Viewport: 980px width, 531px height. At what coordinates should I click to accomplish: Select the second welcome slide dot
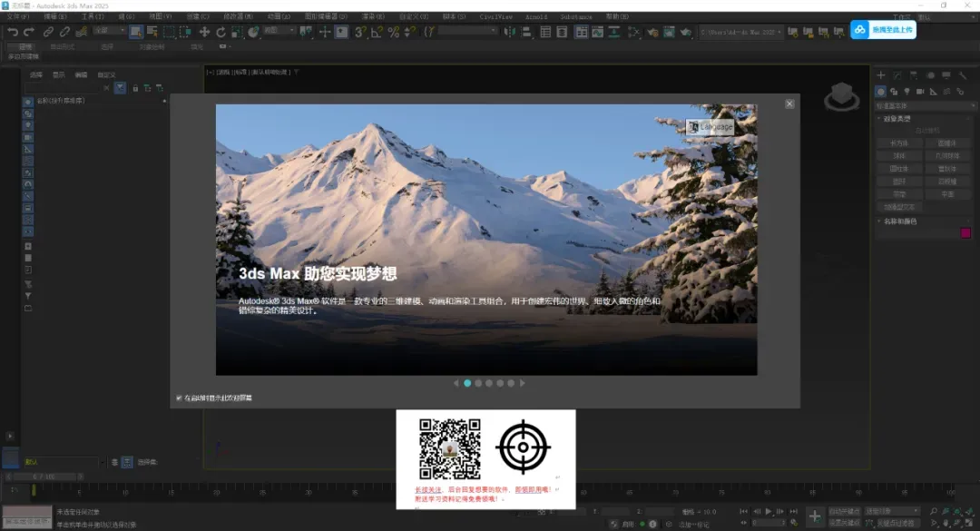coord(478,383)
